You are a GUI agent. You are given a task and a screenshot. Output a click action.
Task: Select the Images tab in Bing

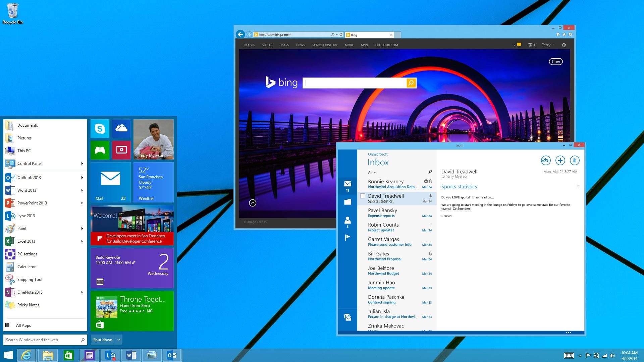click(x=249, y=45)
